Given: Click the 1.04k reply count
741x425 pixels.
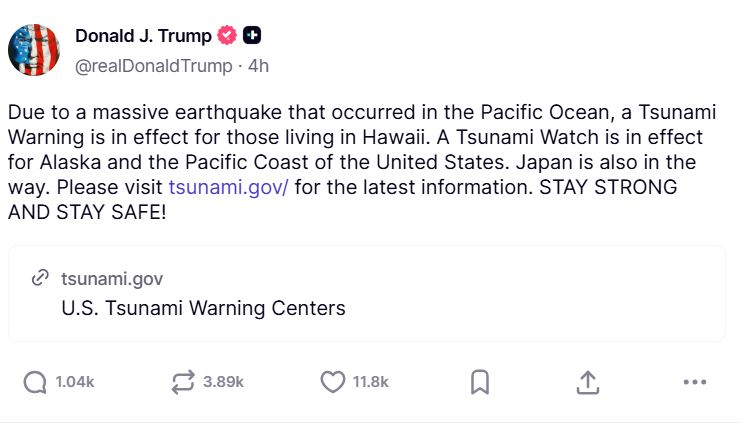Looking at the screenshot, I should tap(74, 382).
